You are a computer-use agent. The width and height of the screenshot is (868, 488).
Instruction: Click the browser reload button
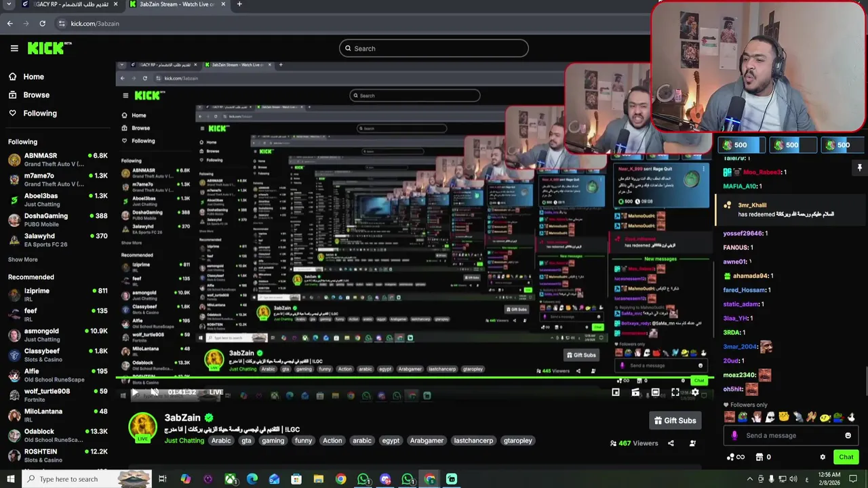coord(42,23)
